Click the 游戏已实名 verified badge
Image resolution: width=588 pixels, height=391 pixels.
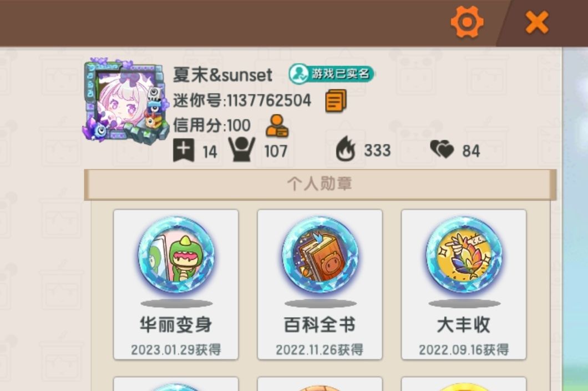point(332,74)
